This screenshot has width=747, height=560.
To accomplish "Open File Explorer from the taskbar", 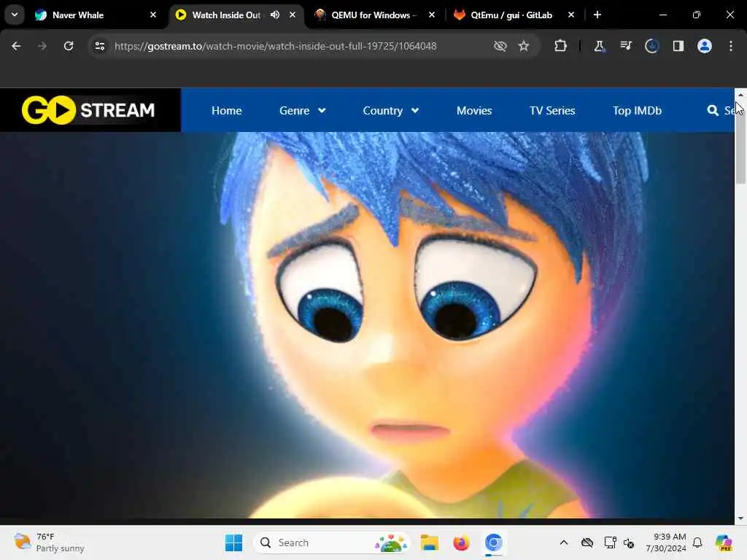I will [x=429, y=542].
